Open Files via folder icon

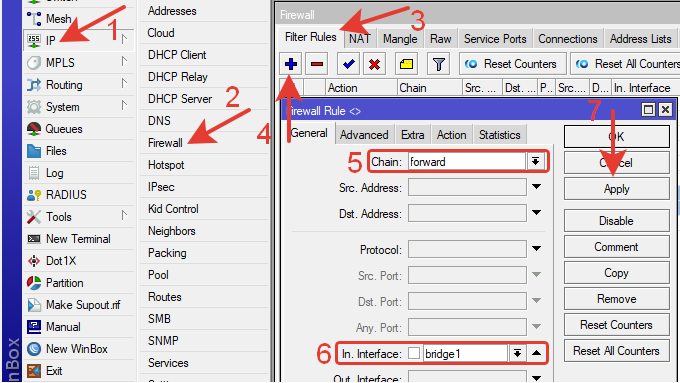pyautogui.click(x=34, y=151)
